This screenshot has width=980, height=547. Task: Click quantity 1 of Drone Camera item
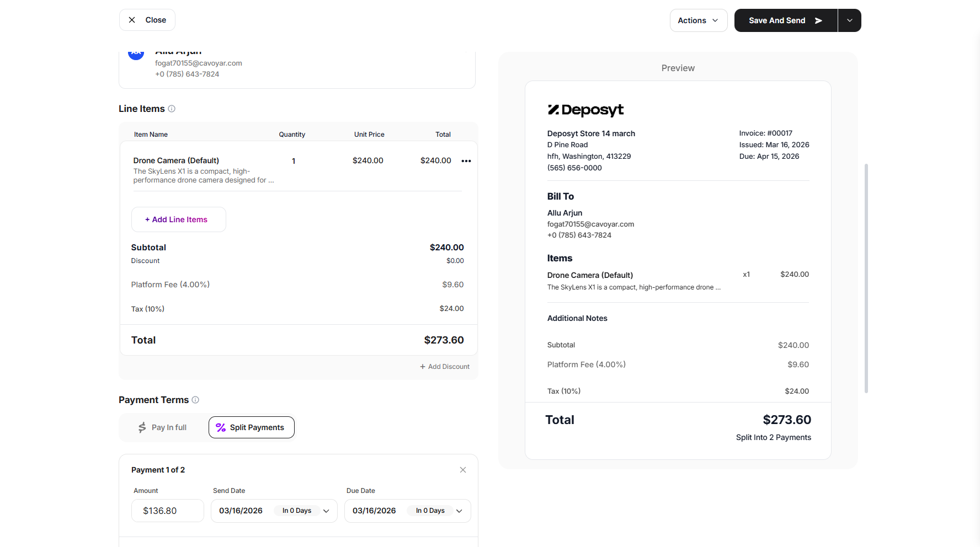click(294, 161)
